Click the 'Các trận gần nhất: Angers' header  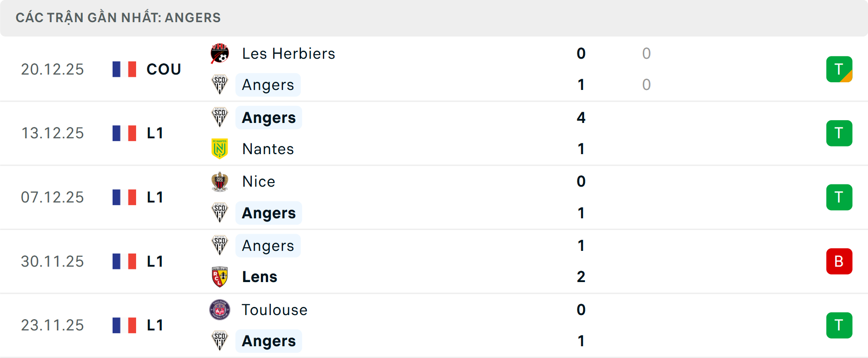click(118, 18)
